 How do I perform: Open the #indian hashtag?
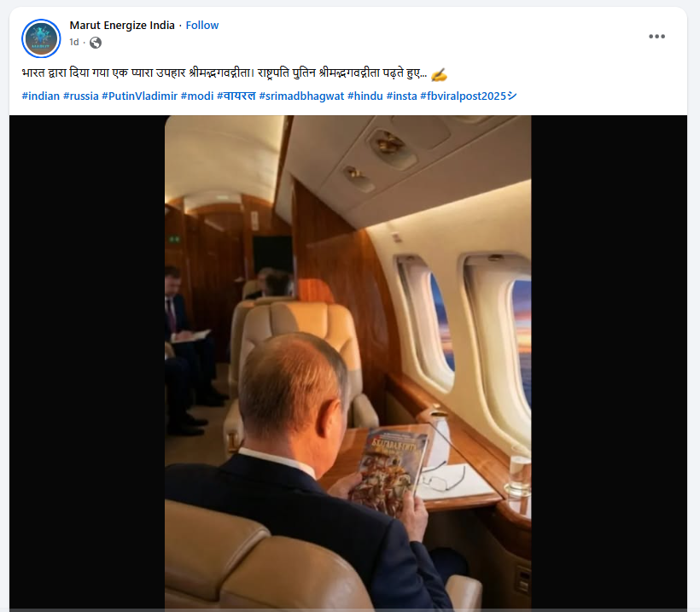[41, 96]
